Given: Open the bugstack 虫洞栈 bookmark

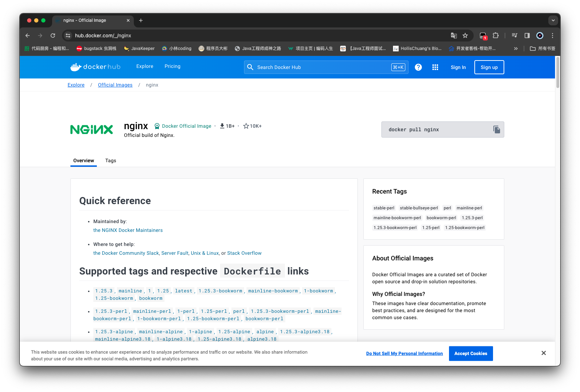Looking at the screenshot, I should coord(96,49).
